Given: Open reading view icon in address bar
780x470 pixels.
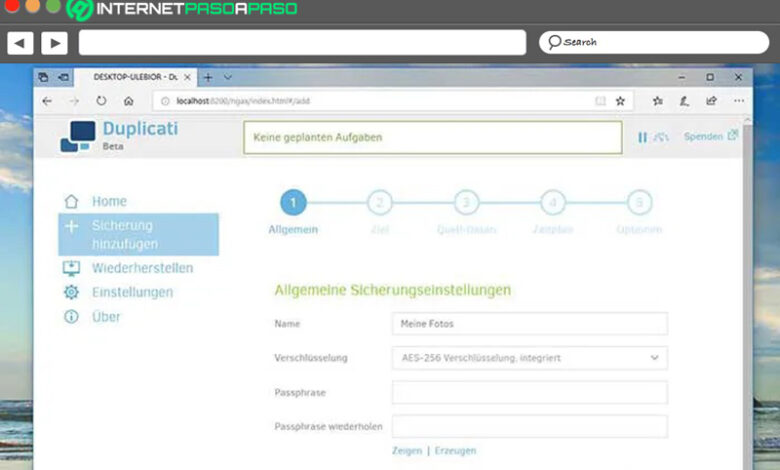Looking at the screenshot, I should (x=600, y=101).
